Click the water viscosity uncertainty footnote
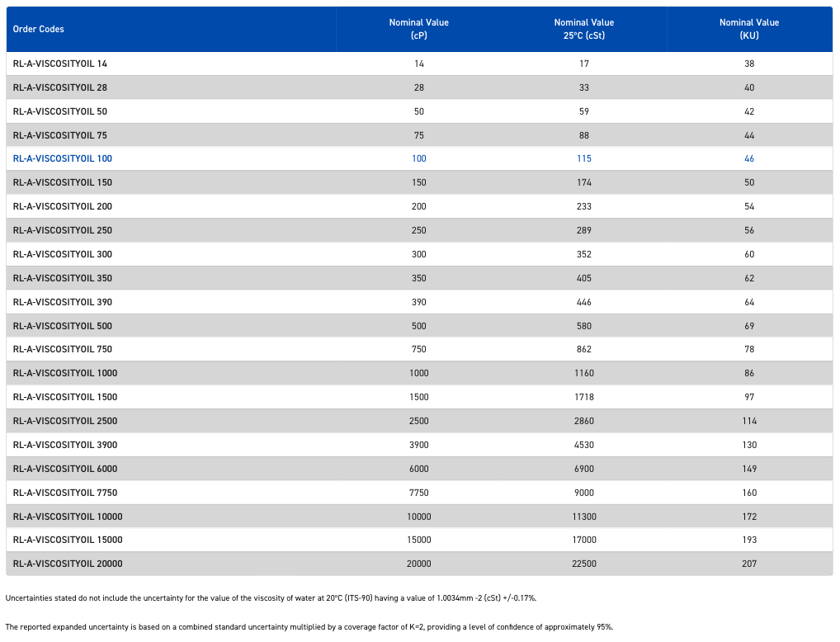Viewport: 840px width, 642px height. 271,597
